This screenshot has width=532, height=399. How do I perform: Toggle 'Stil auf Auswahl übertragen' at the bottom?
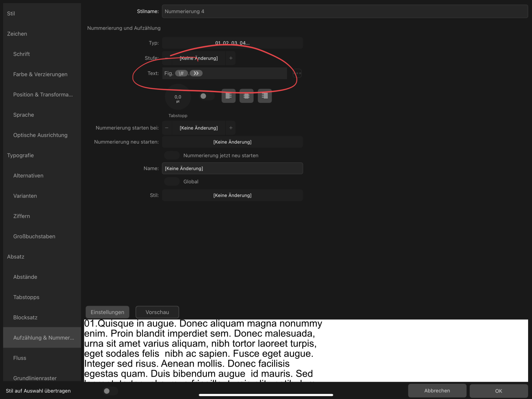click(x=110, y=391)
